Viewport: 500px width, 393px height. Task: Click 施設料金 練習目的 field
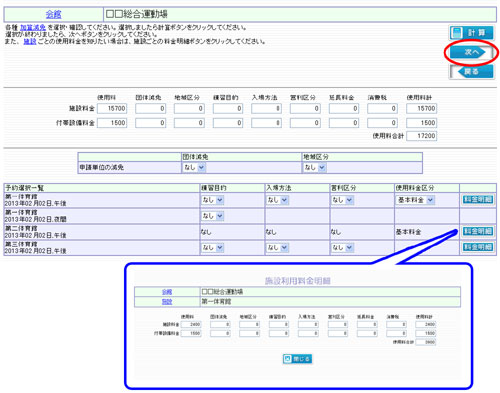coord(228,108)
